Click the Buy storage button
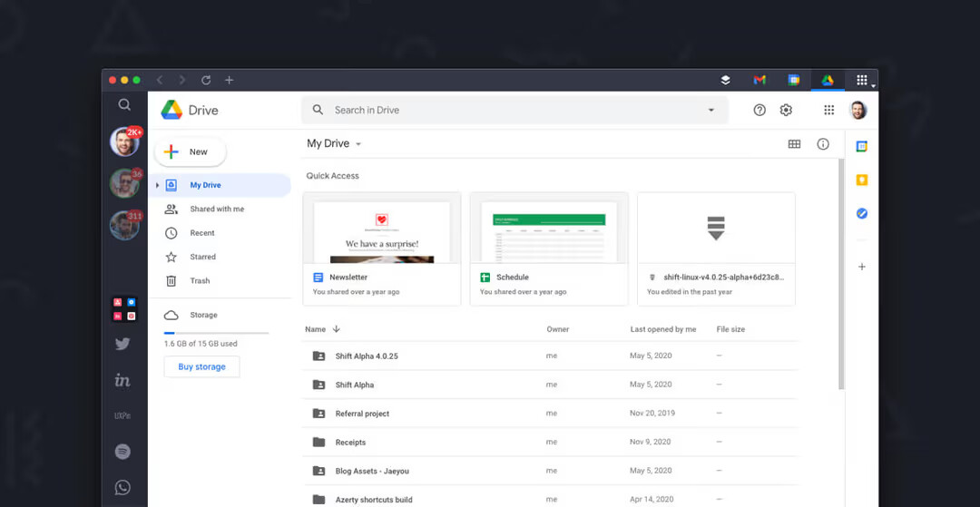 (x=201, y=366)
